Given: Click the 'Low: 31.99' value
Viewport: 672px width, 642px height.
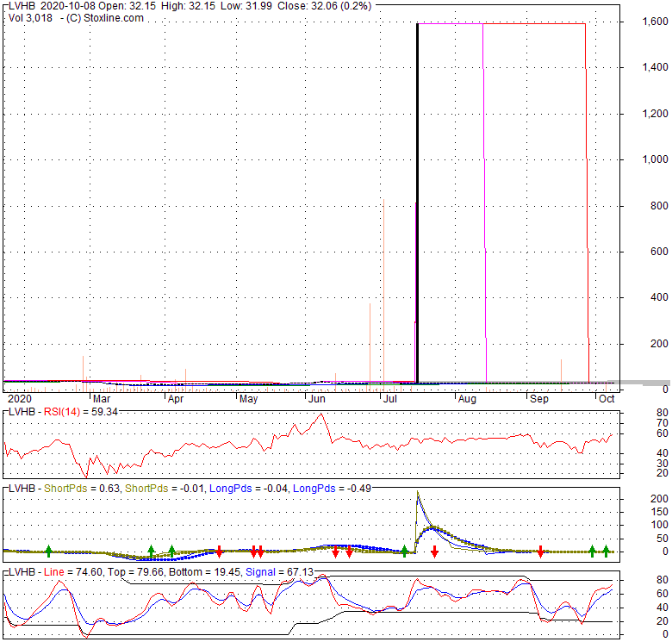Looking at the screenshot, I should click(x=246, y=6).
